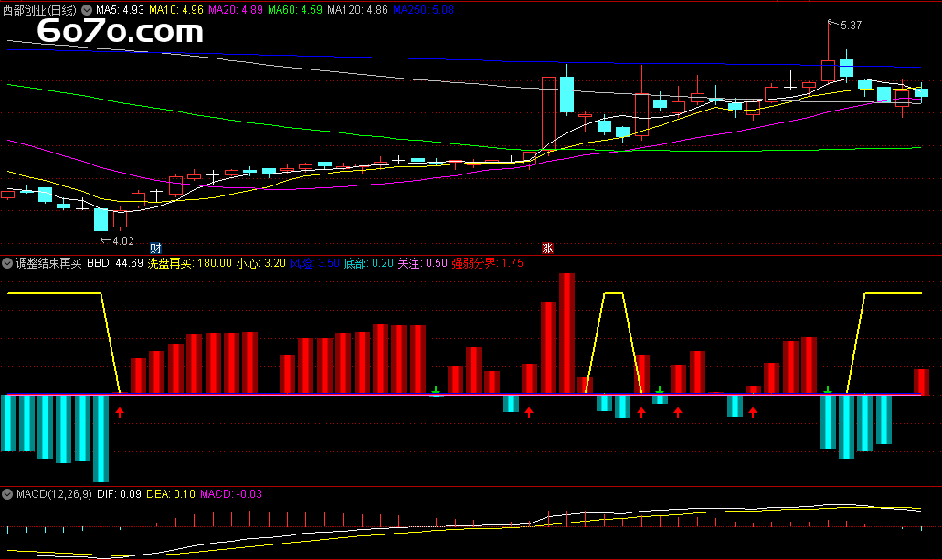This screenshot has width=942, height=560.
Task: Click the MACD(12,26,9) indicator name
Action: (x=54, y=494)
